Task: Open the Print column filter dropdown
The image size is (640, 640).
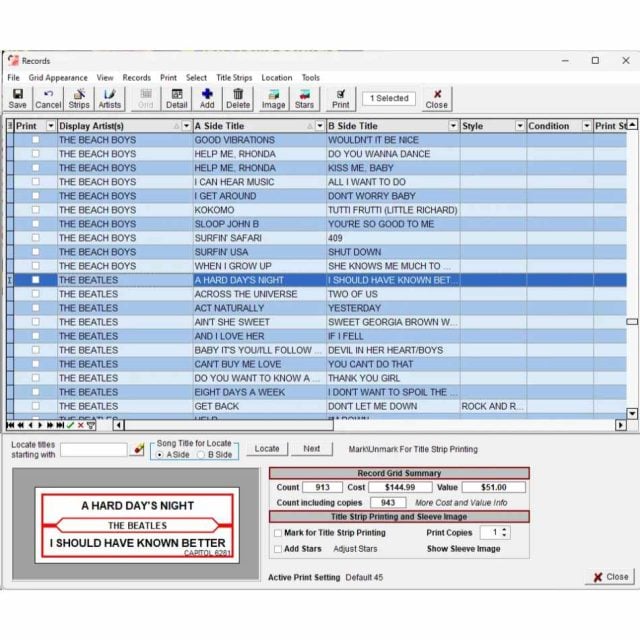Action: pyautogui.click(x=51, y=126)
